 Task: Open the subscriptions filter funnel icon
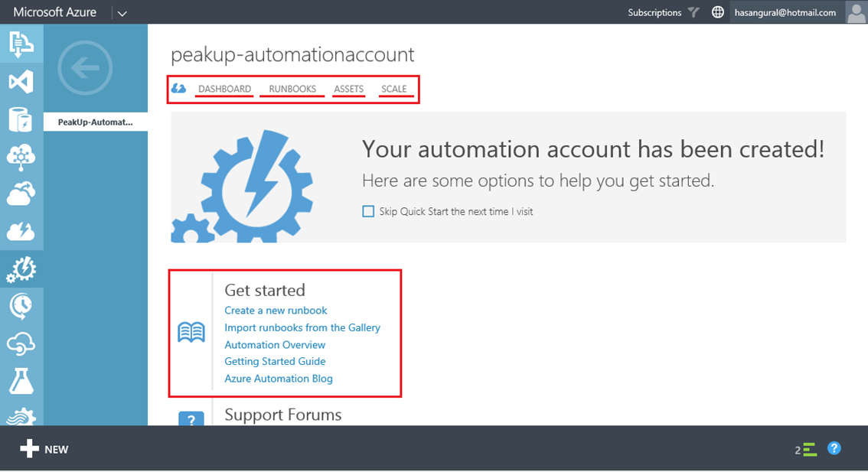coord(693,12)
